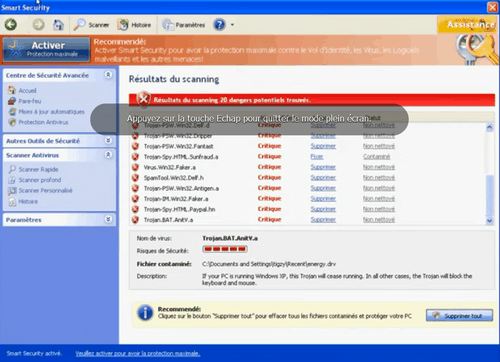
Task: Click results list scroll down arrow
Action: click(489, 221)
